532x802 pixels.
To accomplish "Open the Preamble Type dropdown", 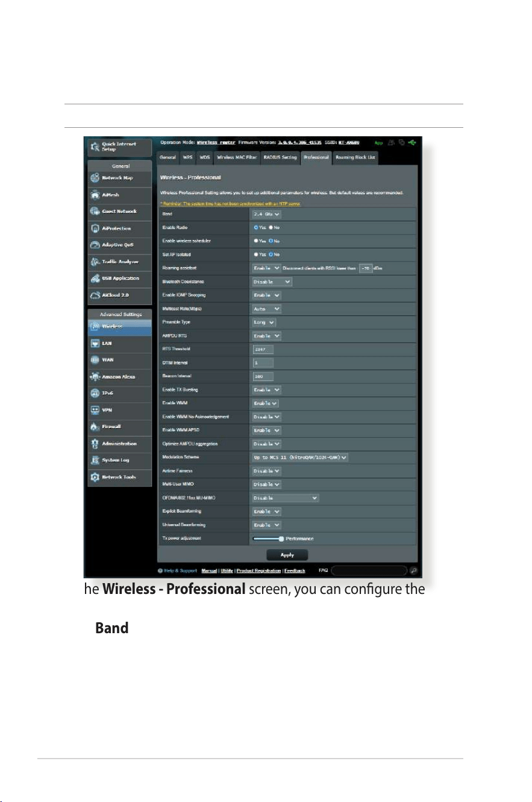I will [263, 322].
